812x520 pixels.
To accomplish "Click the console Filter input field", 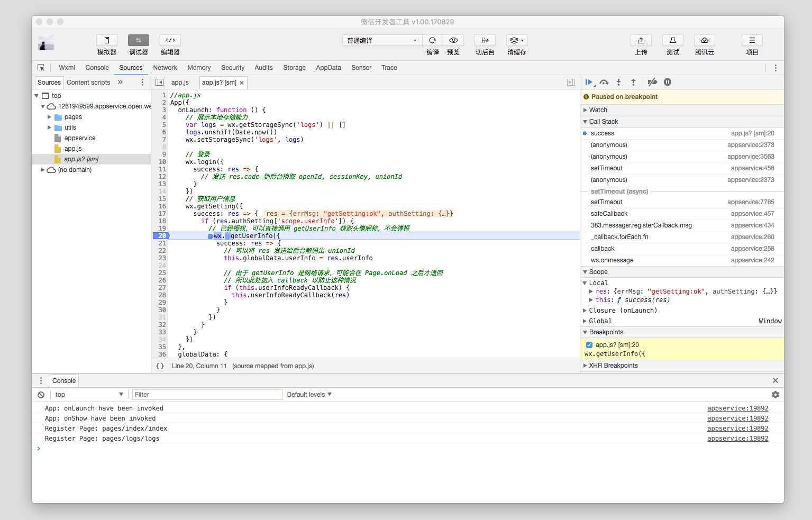I will 207,395.
